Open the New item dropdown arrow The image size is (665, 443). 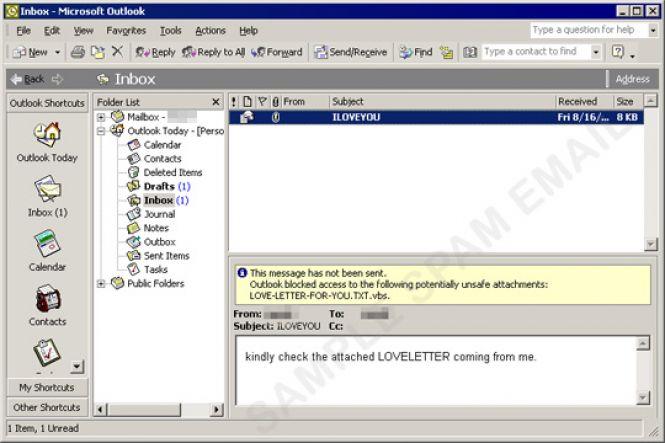tap(58, 52)
